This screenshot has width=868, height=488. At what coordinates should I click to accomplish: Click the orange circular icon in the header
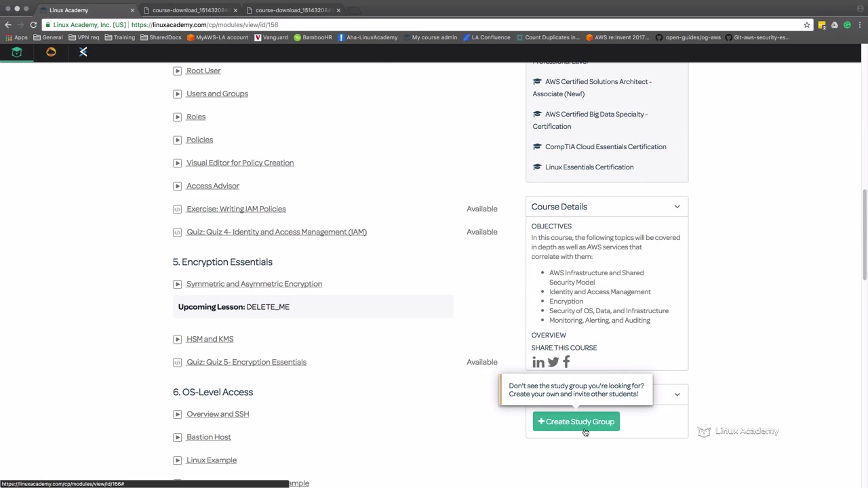click(x=51, y=52)
